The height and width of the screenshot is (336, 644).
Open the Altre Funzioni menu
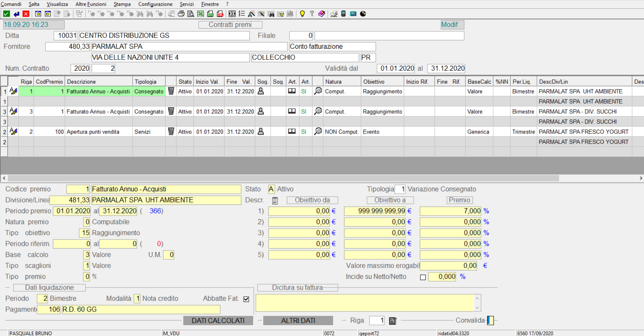point(91,4)
